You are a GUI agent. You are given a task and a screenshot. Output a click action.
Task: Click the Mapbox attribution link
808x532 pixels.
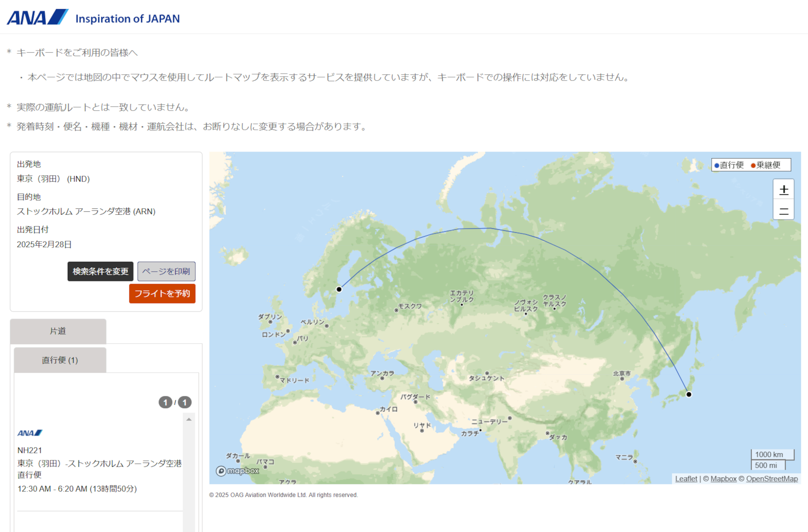[x=723, y=479]
